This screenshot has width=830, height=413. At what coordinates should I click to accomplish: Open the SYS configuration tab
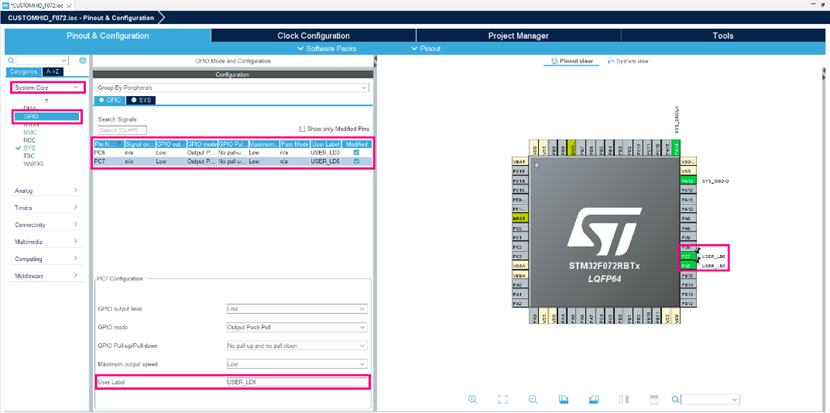(141, 100)
